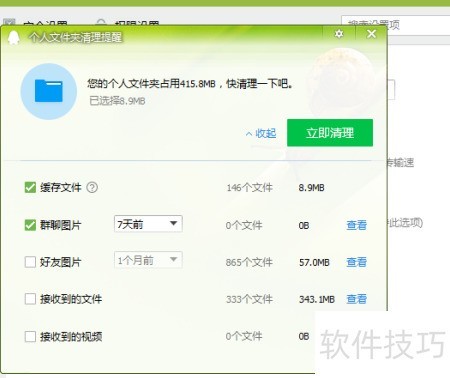The image size is (450, 378).
Task: Click the 343.1MB size value
Action: 317,299
